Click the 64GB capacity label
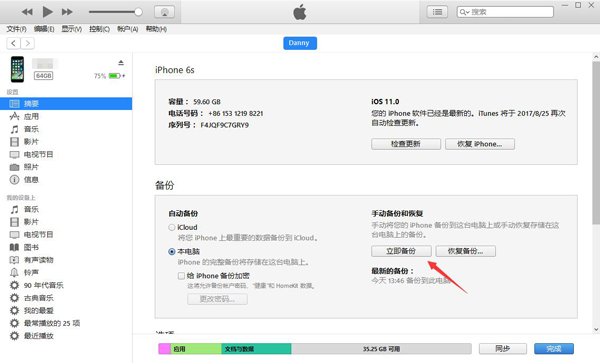 click(x=43, y=76)
